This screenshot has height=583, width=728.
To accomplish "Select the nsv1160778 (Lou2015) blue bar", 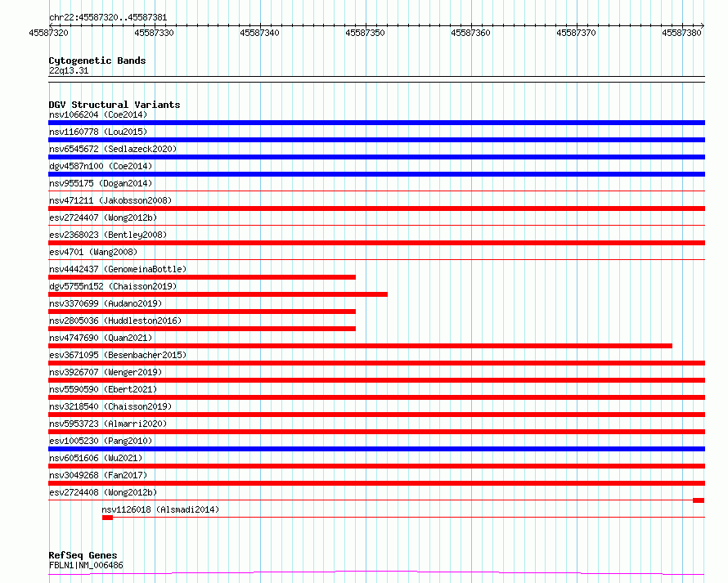I will (376, 140).
